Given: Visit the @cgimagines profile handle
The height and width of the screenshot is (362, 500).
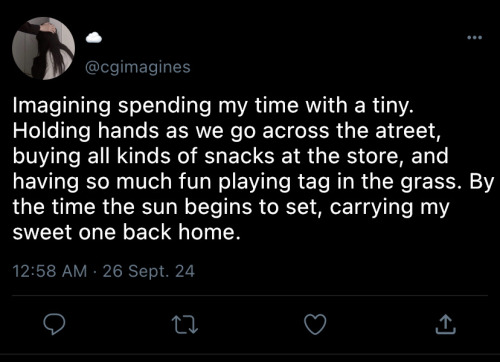Looking at the screenshot, I should click(x=138, y=67).
